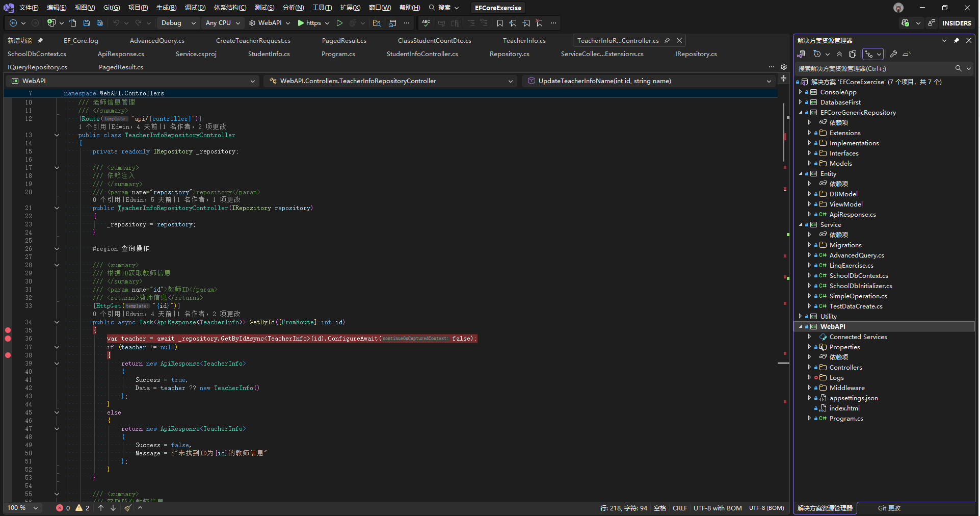The height and width of the screenshot is (516, 980).
Task: Click the Save All toolbar icon
Action: 100,23
